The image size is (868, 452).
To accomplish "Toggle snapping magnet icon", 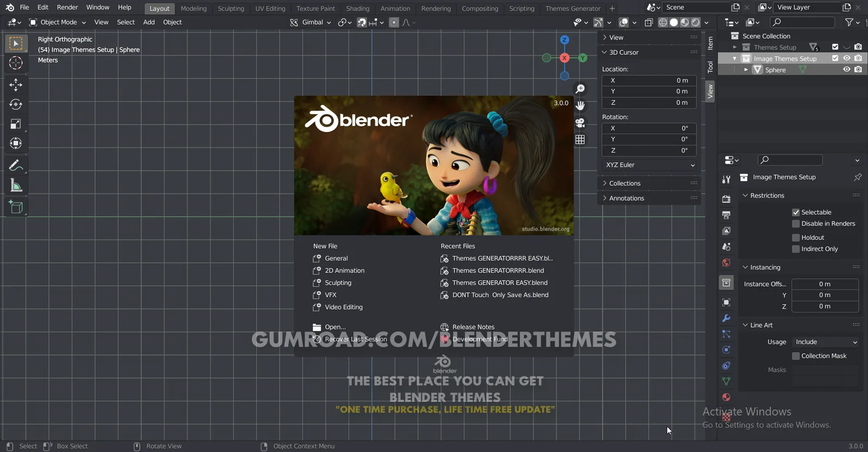I will tap(361, 22).
